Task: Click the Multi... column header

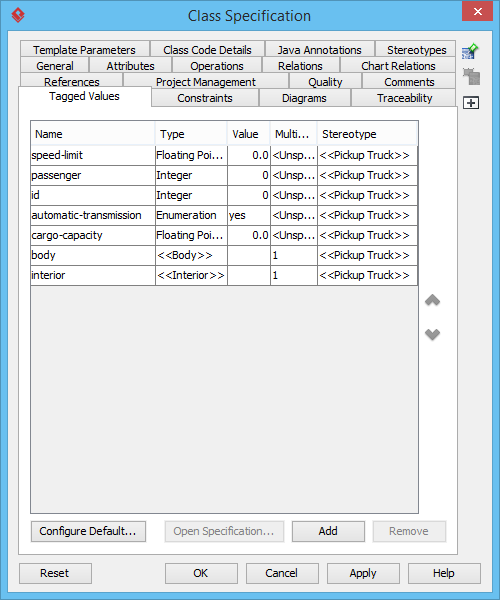Action: [x=293, y=134]
